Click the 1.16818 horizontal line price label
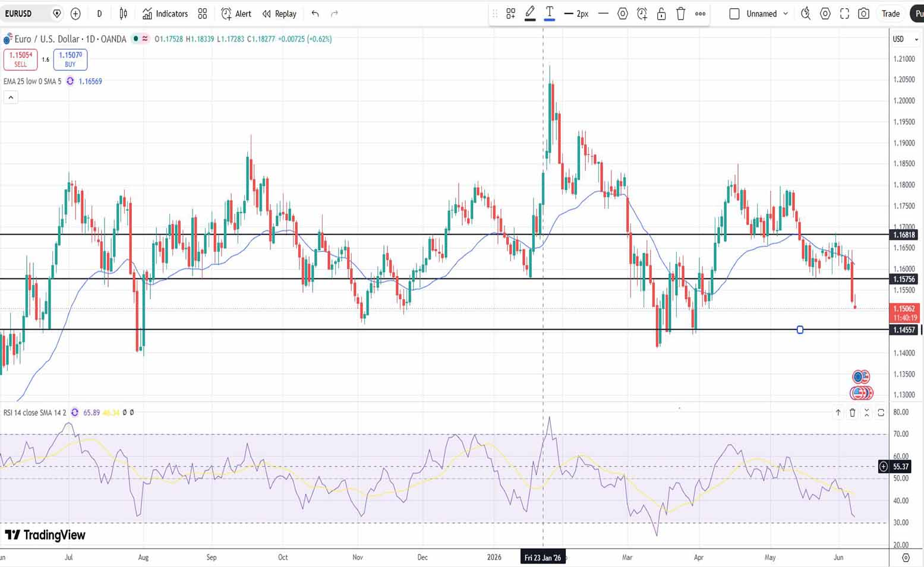Viewport: 924px width, 567px height. point(904,235)
